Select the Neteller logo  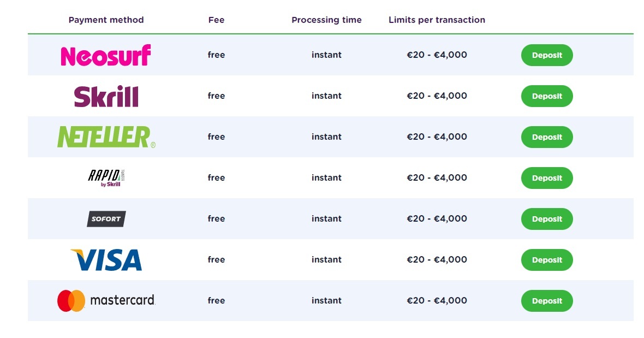(106, 137)
